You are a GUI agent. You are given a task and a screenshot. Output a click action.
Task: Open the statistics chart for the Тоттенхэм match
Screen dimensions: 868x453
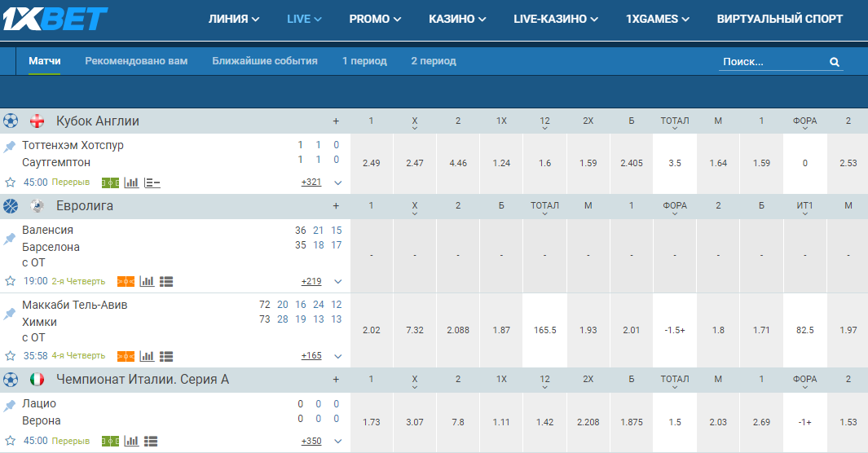pos(131,183)
